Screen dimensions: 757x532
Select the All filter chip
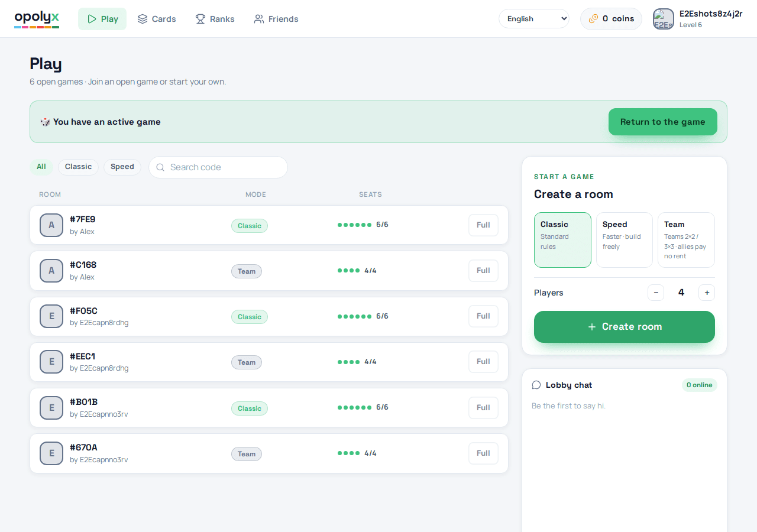click(41, 167)
